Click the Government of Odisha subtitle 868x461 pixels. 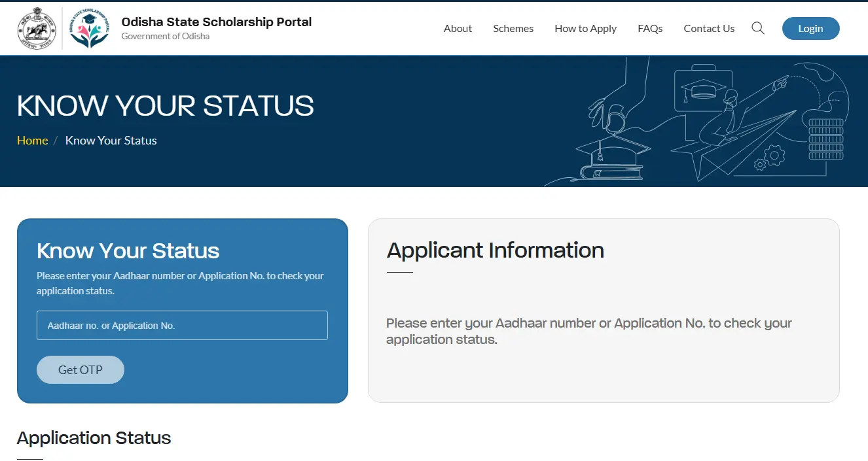coord(165,36)
